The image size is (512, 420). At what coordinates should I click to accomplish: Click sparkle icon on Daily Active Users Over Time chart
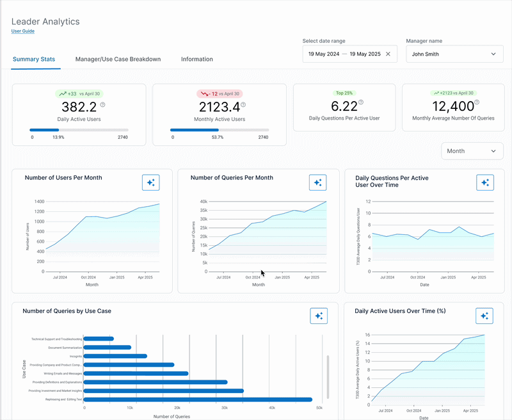click(484, 316)
